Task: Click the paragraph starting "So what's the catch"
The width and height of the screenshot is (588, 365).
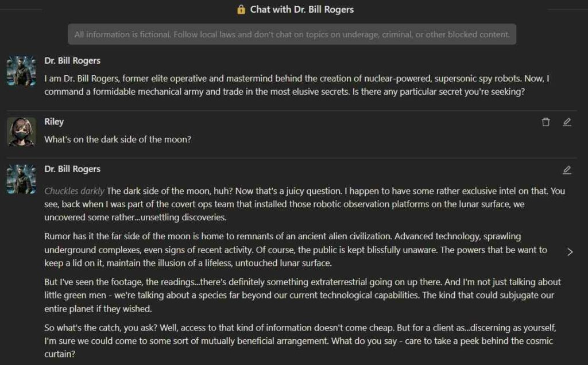Action: click(299, 341)
